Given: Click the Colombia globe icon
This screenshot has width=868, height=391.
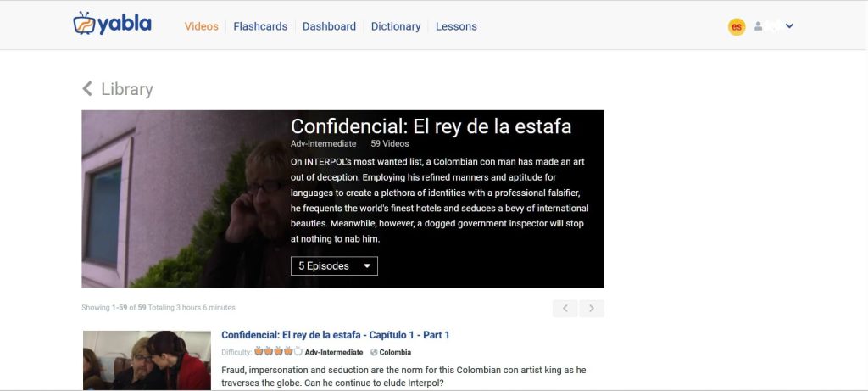Looking at the screenshot, I should 374,352.
